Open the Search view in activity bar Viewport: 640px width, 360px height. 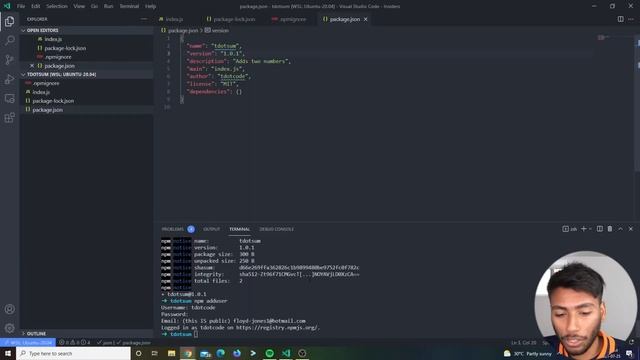[9, 40]
